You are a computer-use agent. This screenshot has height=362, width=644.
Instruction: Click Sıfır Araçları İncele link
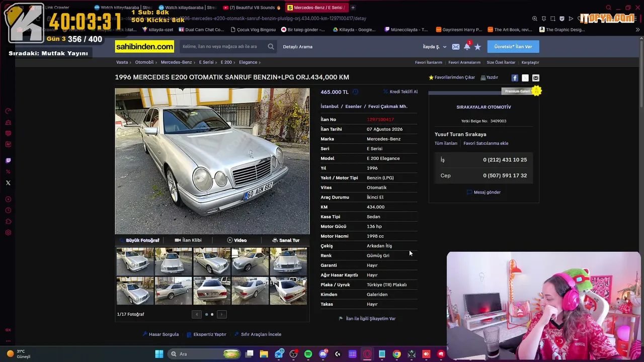[258, 334]
